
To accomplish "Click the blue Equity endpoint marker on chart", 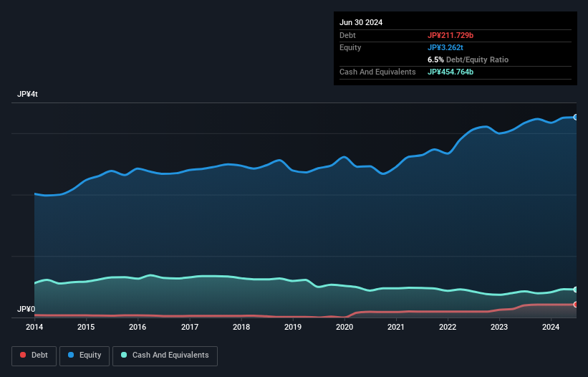I will 575,117.
